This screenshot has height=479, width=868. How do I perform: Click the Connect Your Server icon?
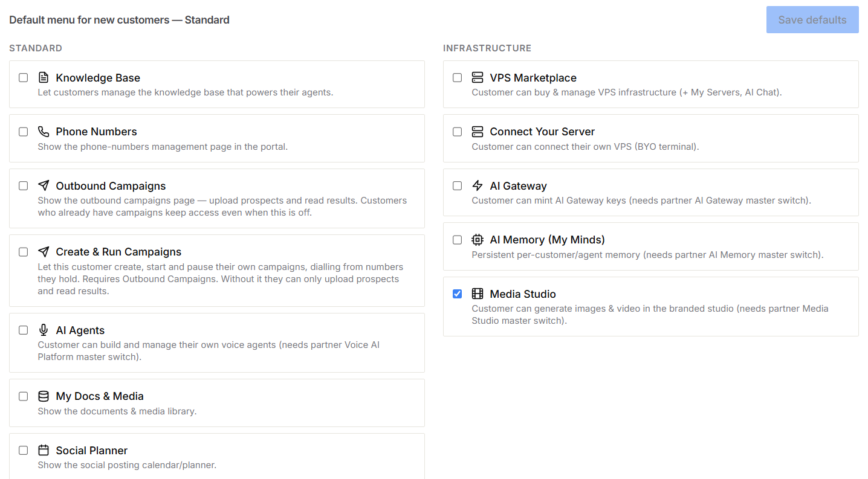478,132
